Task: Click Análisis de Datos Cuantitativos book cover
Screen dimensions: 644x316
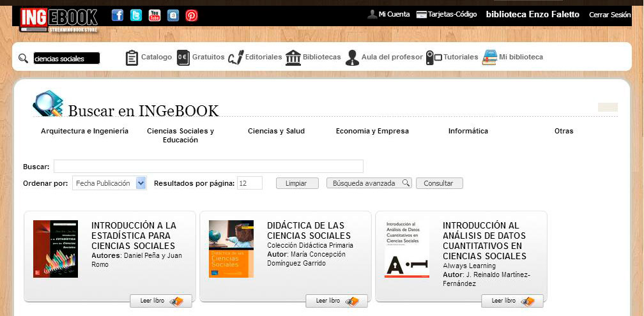Action: click(407, 249)
